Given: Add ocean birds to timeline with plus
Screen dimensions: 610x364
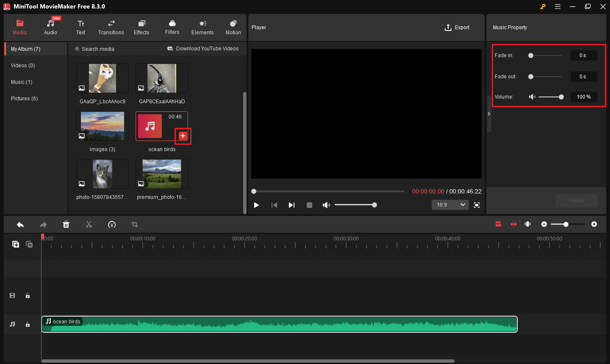Looking at the screenshot, I should pos(183,135).
